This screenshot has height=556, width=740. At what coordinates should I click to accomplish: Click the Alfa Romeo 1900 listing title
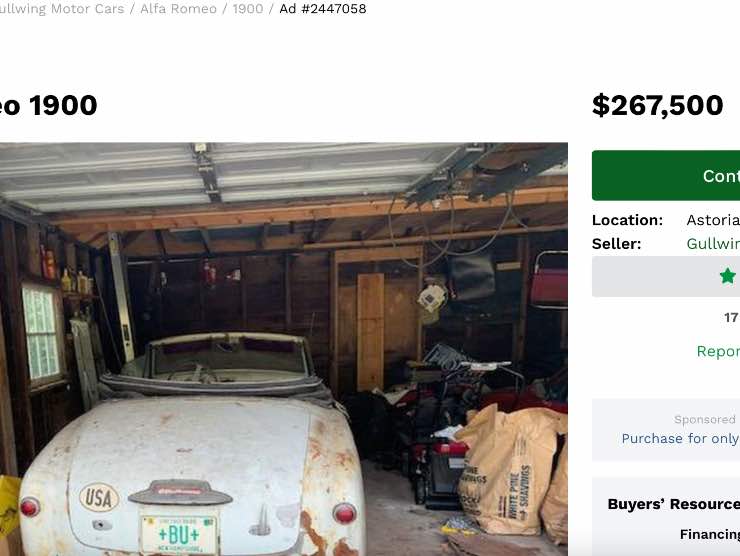point(49,105)
